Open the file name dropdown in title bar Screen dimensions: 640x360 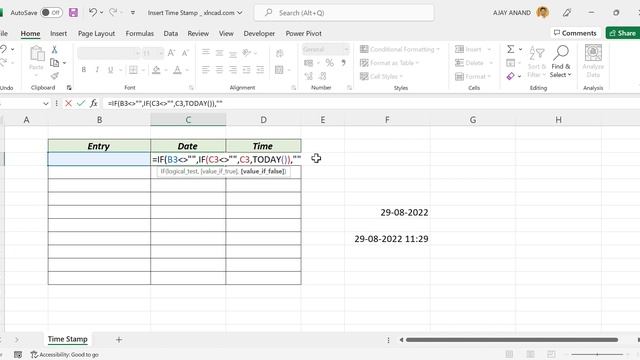pos(240,13)
